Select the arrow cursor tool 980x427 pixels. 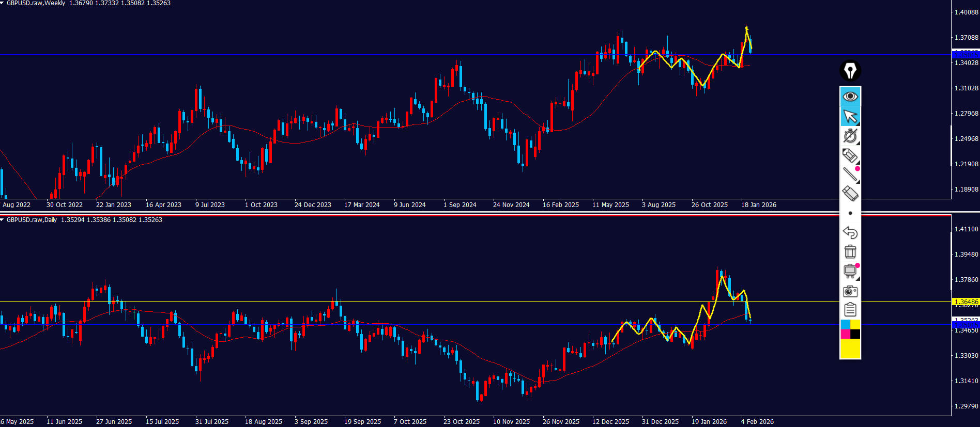pos(850,116)
